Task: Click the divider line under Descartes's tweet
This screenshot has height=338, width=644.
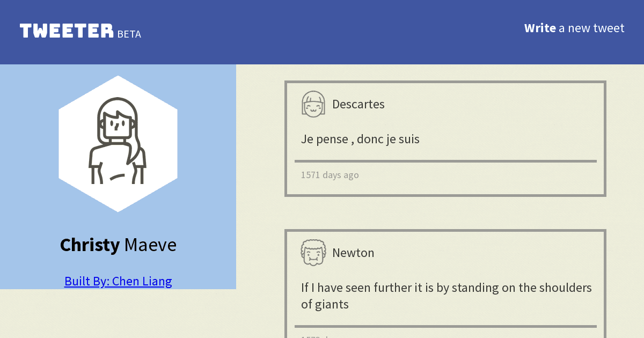Action: pyautogui.click(x=445, y=160)
